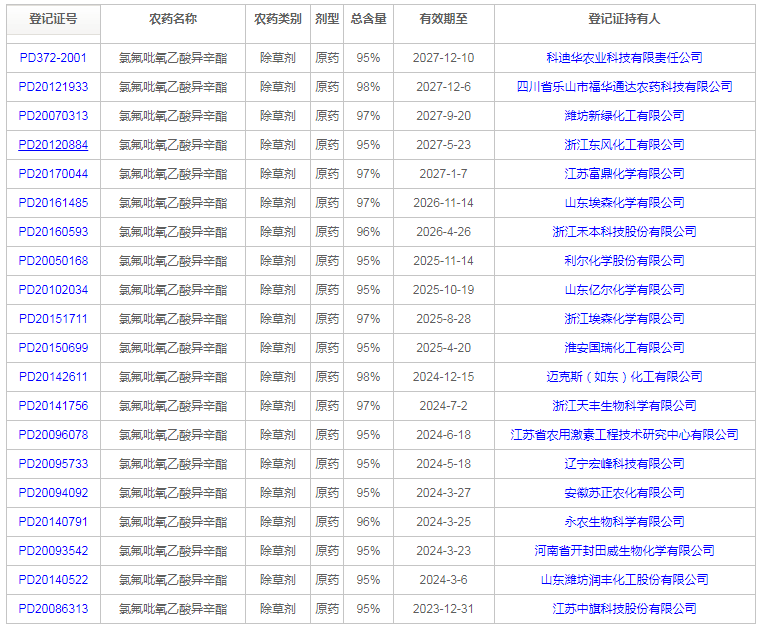Open registration PD20070313 link

click(53, 116)
